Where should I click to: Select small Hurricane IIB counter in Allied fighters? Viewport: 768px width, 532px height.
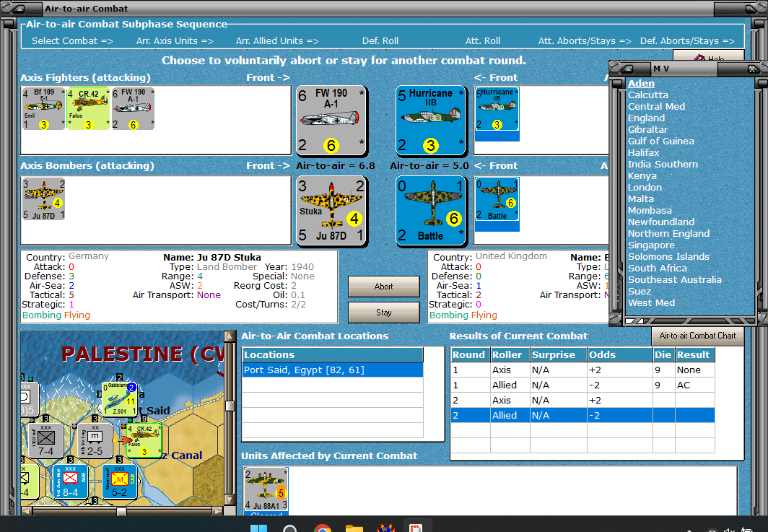[x=497, y=109]
